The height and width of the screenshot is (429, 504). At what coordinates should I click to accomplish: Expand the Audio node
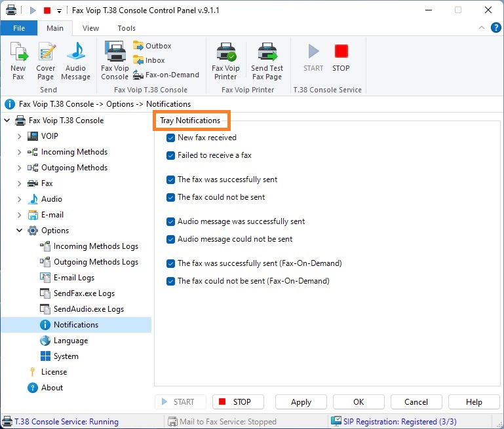pos(19,199)
